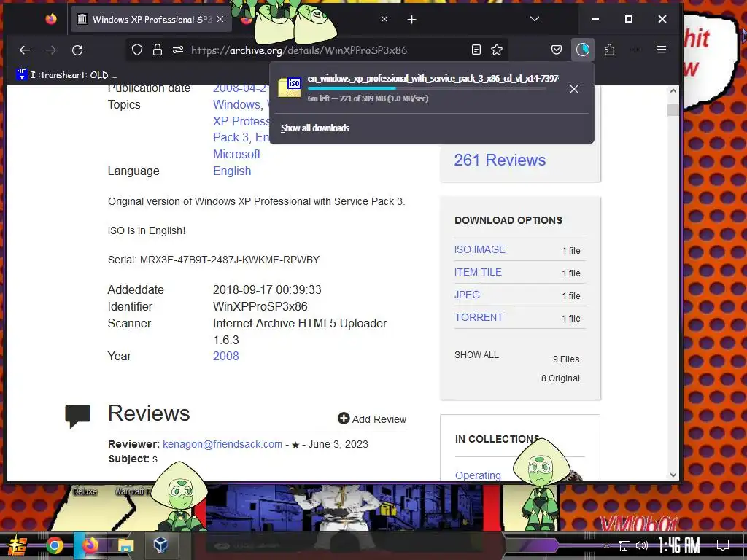Open the 8 Original files link

[x=560, y=378]
